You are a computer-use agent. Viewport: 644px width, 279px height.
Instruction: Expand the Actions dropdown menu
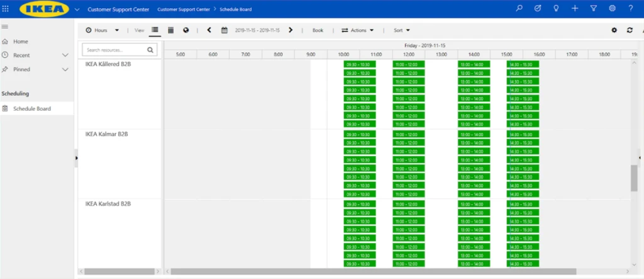point(357,30)
